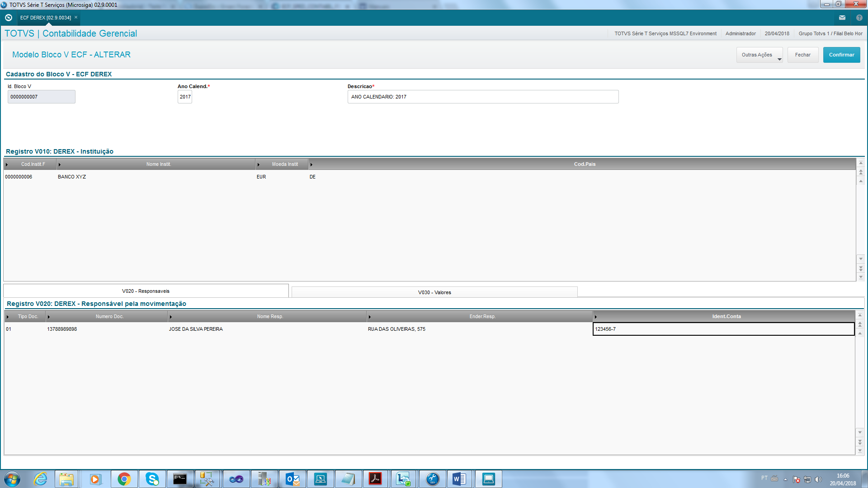Viewport: 868px width, 488px height.
Task: Open Outlook from the taskbar
Action: (x=292, y=479)
